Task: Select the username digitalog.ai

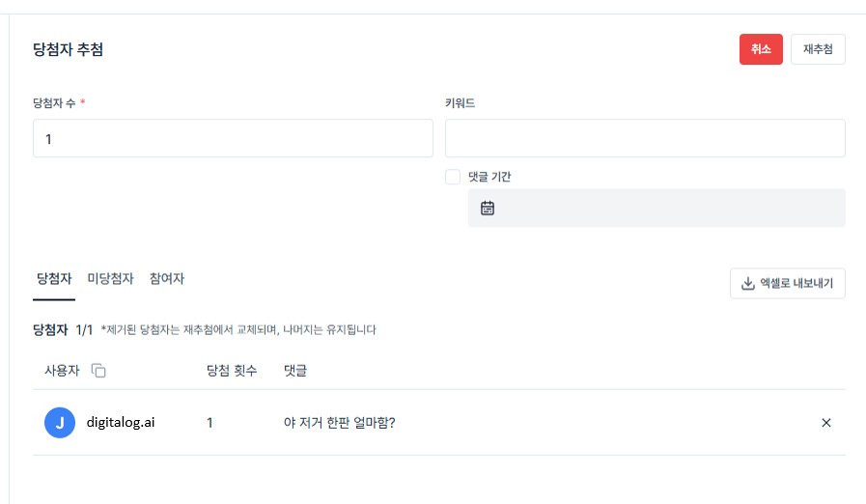Action: coord(121,423)
